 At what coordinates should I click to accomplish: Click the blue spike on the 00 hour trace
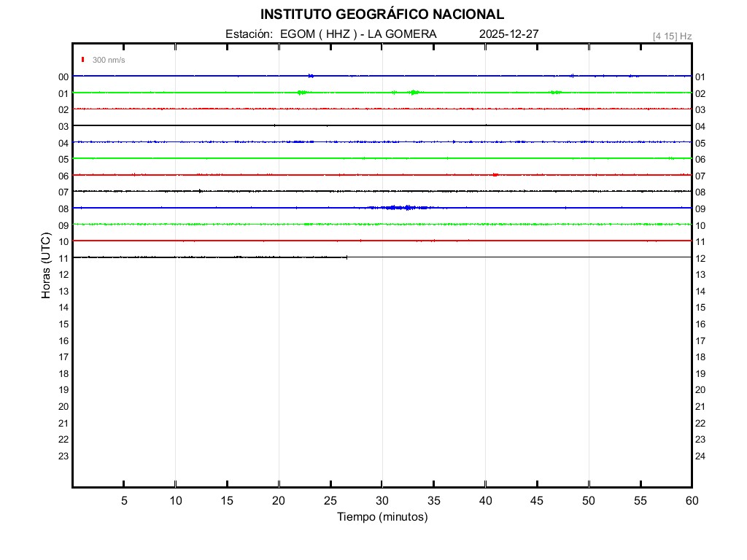311,76
